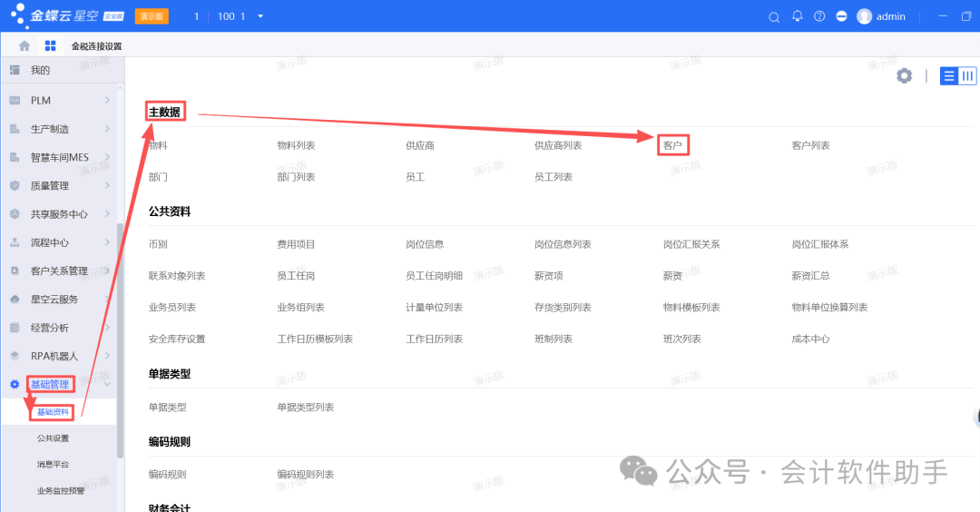Click the admin user avatar icon
The image size is (980, 512).
pyautogui.click(x=864, y=16)
